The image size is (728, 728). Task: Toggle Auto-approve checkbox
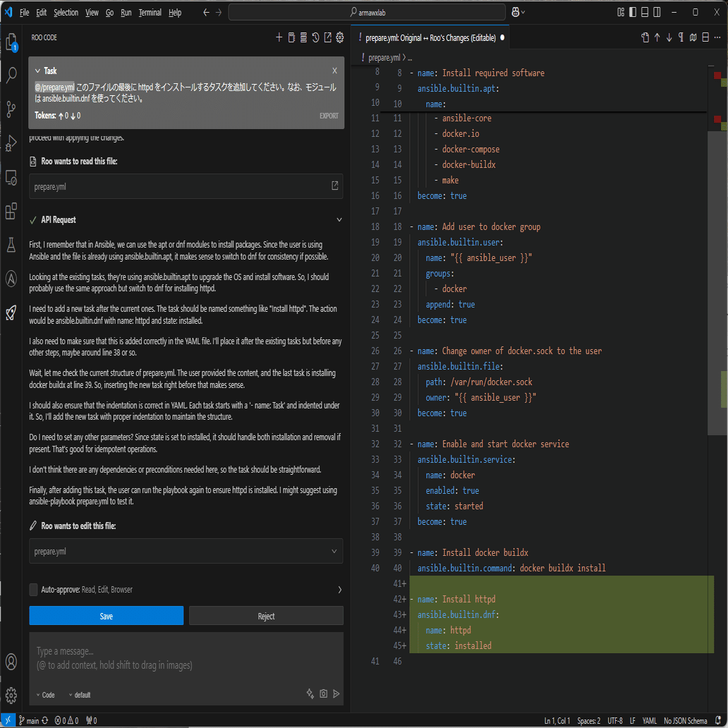[33, 590]
